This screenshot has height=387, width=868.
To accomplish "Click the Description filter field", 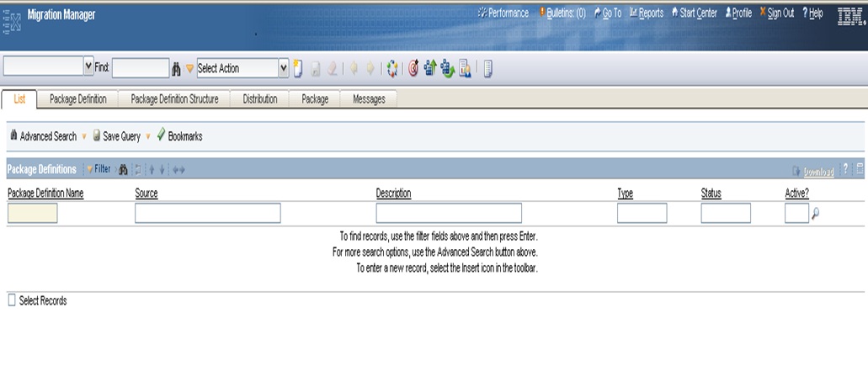I will click(x=449, y=214).
